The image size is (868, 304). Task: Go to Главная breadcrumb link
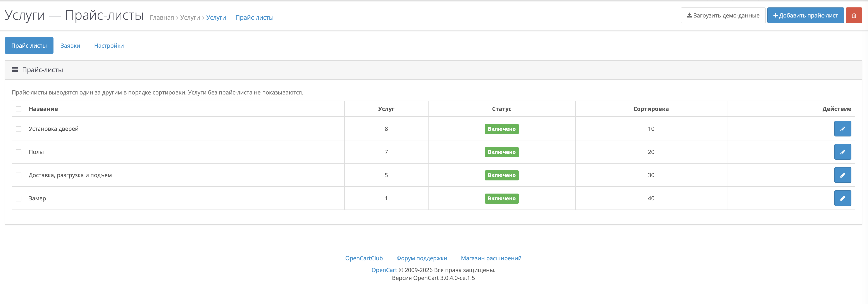(x=162, y=17)
